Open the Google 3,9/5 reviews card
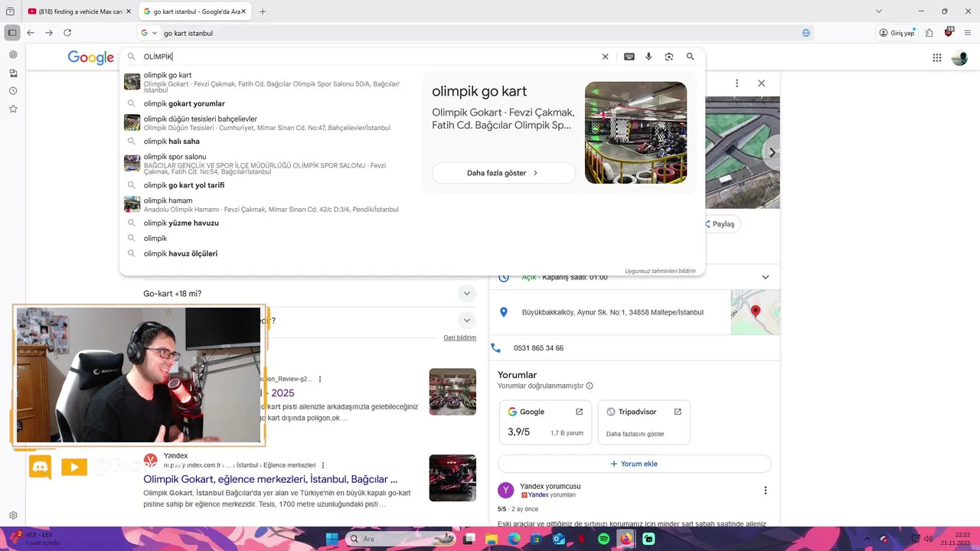Image resolution: width=980 pixels, height=551 pixels. 545,422
